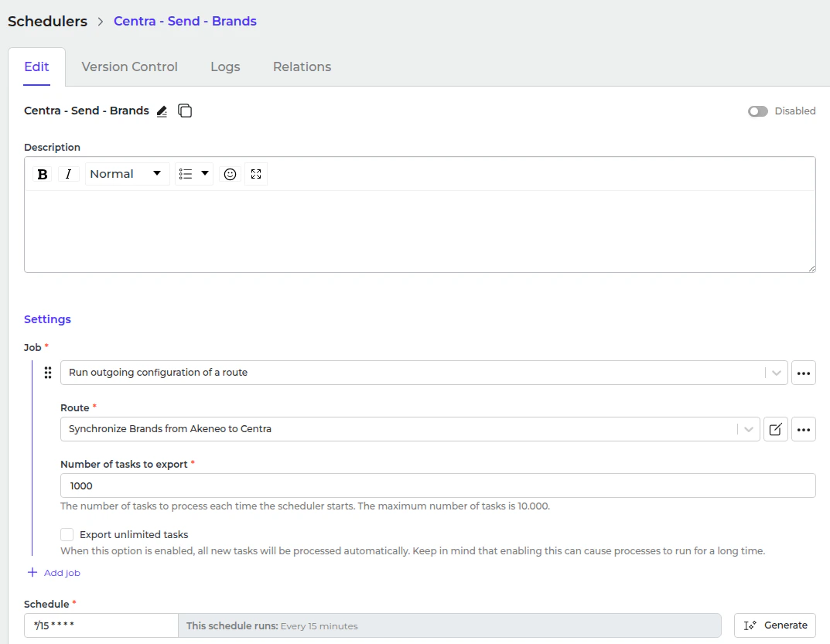The width and height of the screenshot is (830, 644).
Task: Grab the job drag handle icon
Action: click(x=48, y=373)
